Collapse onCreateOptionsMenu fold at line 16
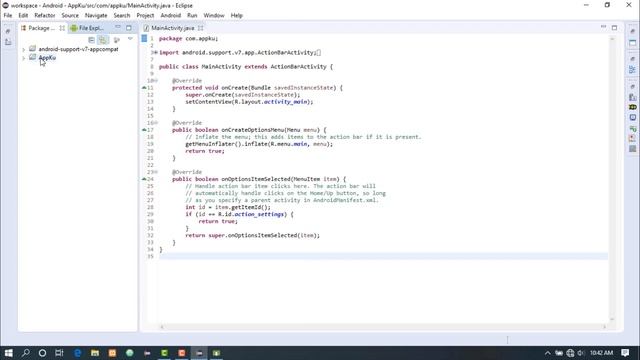The image size is (640, 360). [156, 123]
